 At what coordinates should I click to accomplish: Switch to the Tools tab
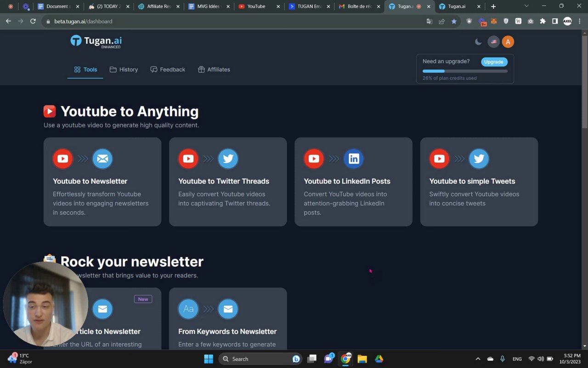pos(85,69)
